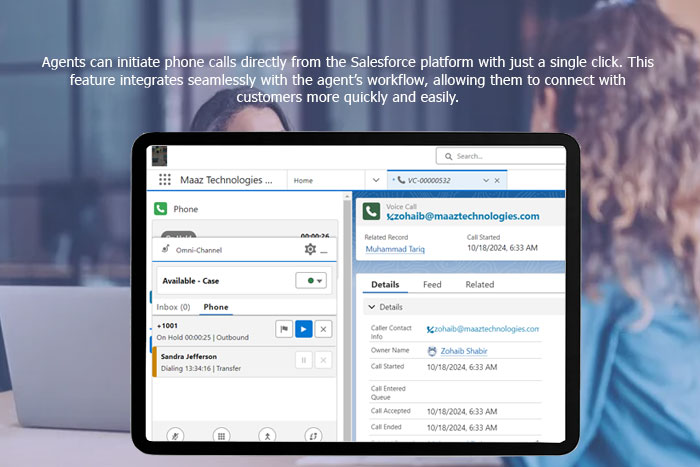Go to the Home tab
700x467 pixels.
303,180
